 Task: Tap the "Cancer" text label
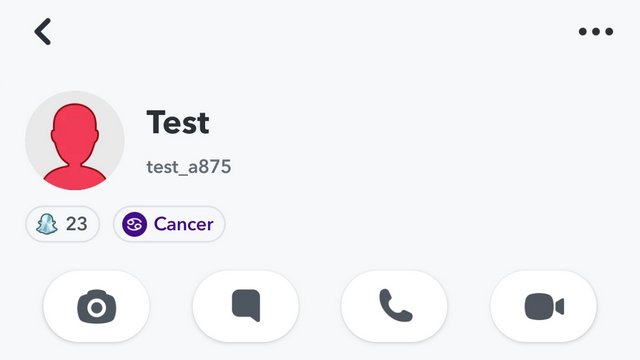tap(184, 224)
